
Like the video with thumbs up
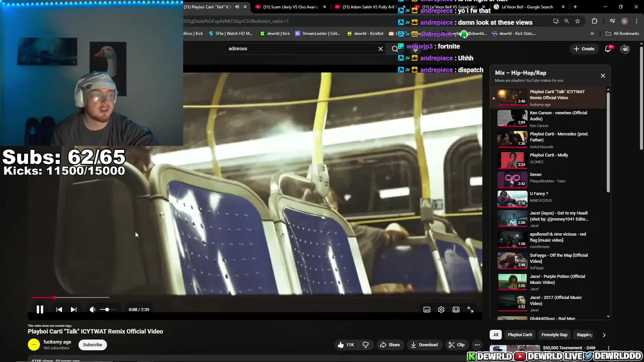346,345
